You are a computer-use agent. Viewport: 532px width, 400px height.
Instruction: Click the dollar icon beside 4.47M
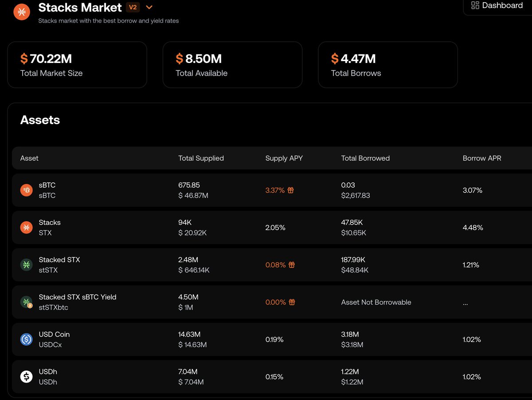335,59
